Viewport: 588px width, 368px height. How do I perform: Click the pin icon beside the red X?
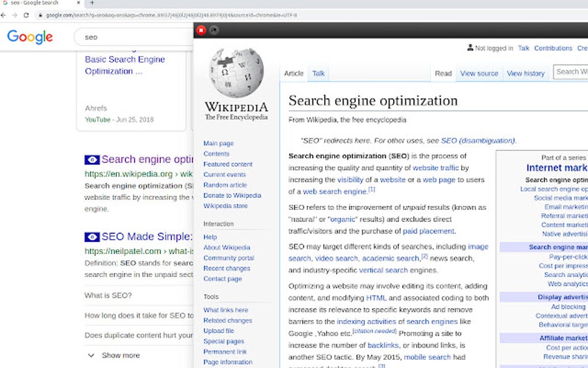tap(214, 30)
